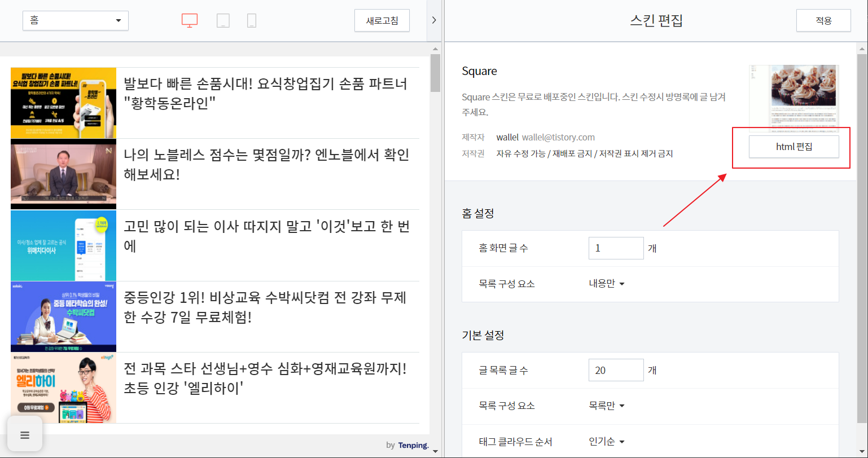The image size is (868, 458).
Task: Click the '홈 화면 글 수' label
Action: point(503,248)
